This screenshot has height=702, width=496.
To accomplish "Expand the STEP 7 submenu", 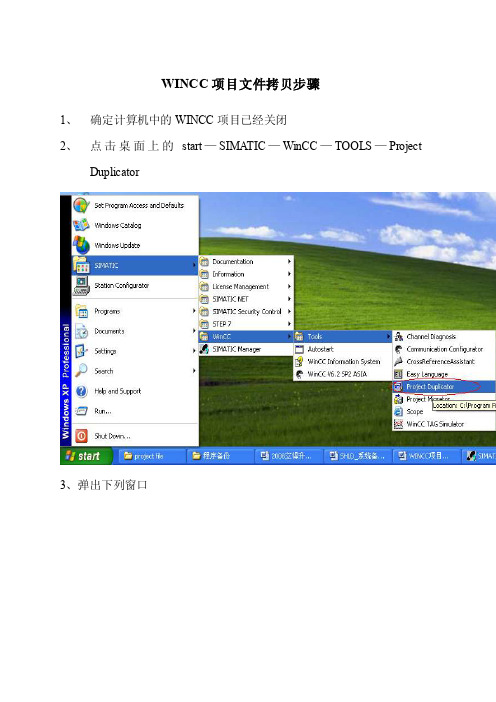I will tap(246, 324).
